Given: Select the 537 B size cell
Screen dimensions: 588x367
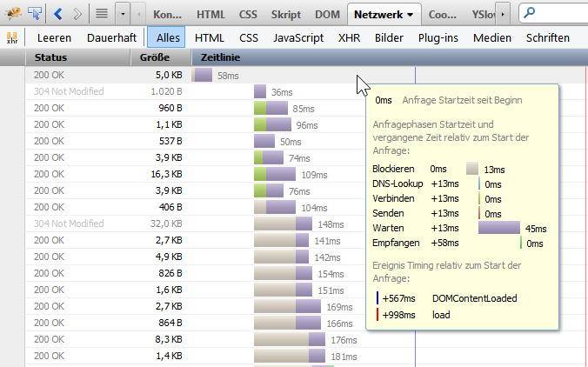Looking at the screenshot, I should 170,141.
